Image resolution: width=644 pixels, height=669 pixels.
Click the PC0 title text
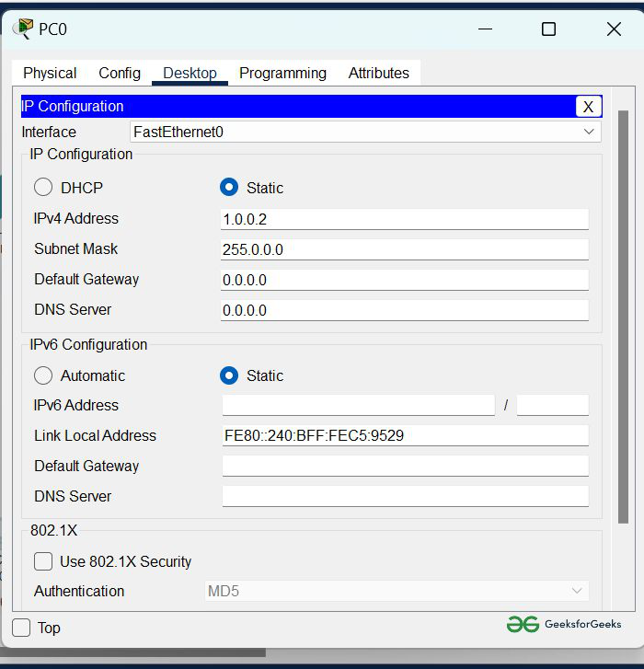click(52, 29)
